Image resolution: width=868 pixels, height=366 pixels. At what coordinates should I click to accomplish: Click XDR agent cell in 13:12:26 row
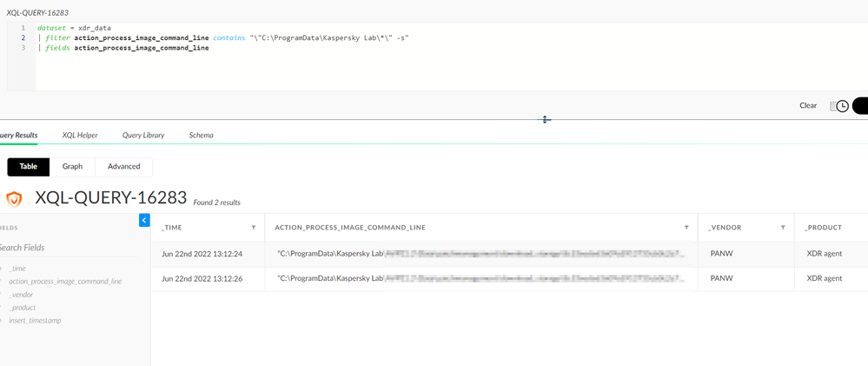825,278
